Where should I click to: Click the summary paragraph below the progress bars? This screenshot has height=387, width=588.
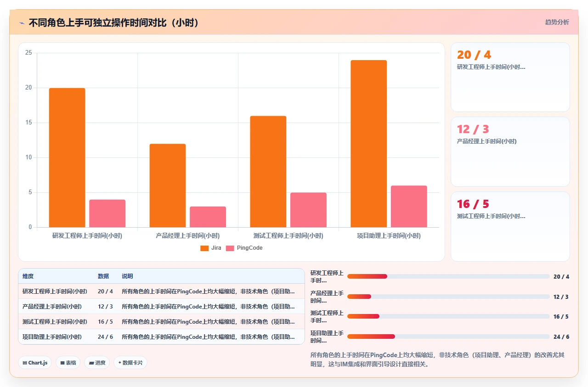click(x=440, y=359)
